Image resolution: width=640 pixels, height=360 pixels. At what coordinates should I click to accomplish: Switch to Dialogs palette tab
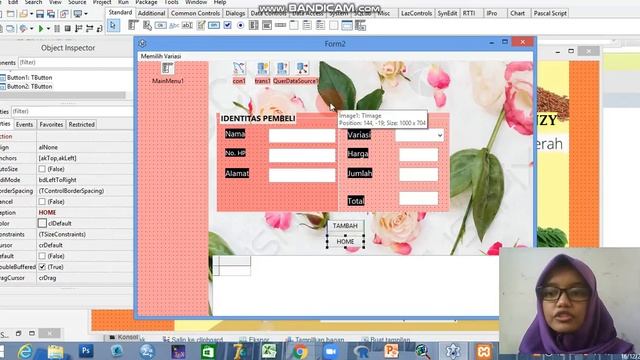235,13
